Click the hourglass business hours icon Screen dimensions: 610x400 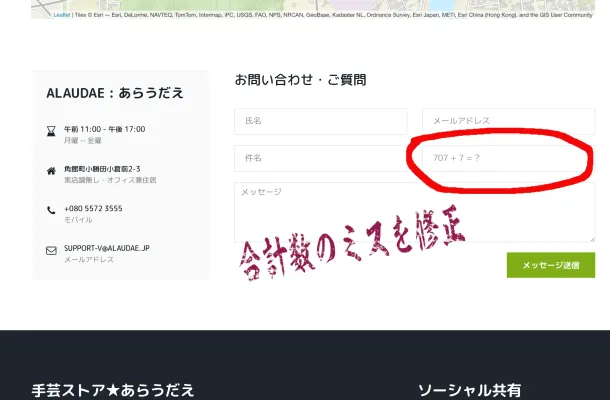51,130
